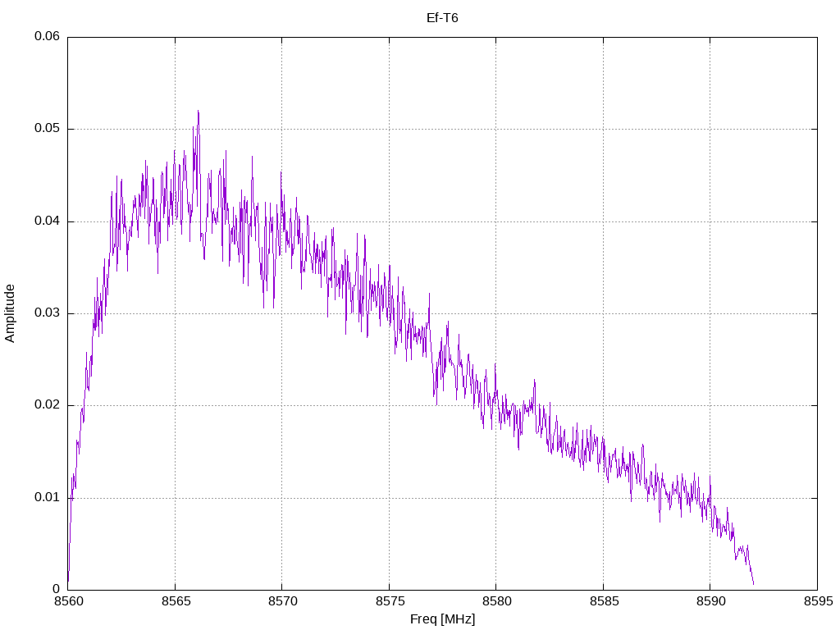Click the y-axis tick label 0.02
This screenshot has width=840, height=630.
(x=47, y=405)
